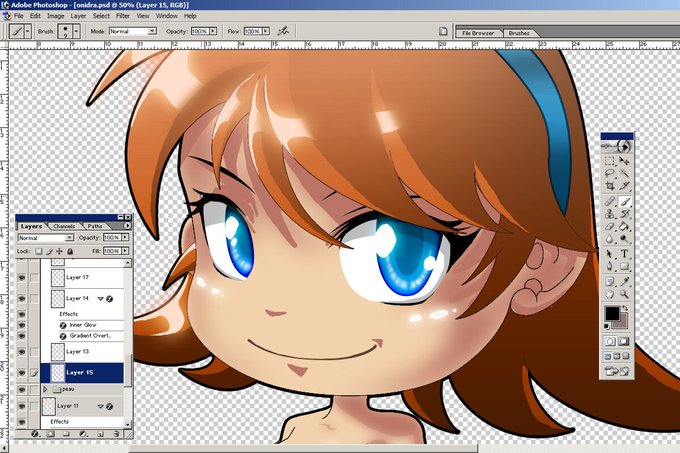This screenshot has width=680, height=453.
Task: Hide the Inner Glow effect
Action: click(22, 325)
